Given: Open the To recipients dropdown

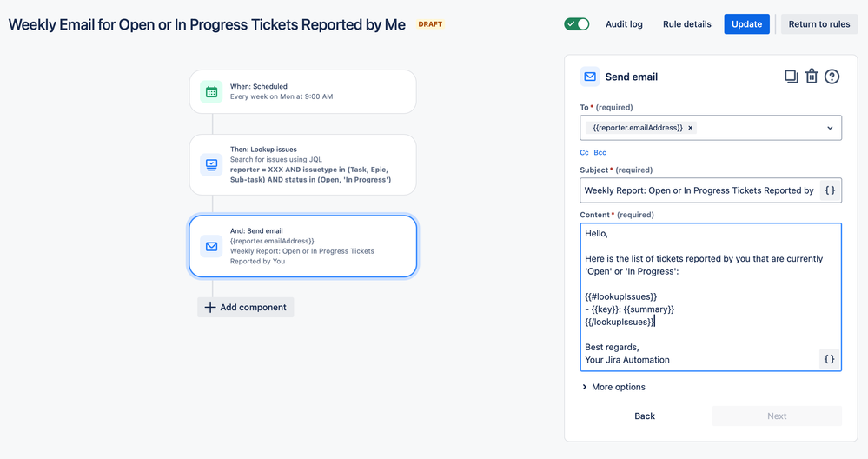Looking at the screenshot, I should click(830, 128).
